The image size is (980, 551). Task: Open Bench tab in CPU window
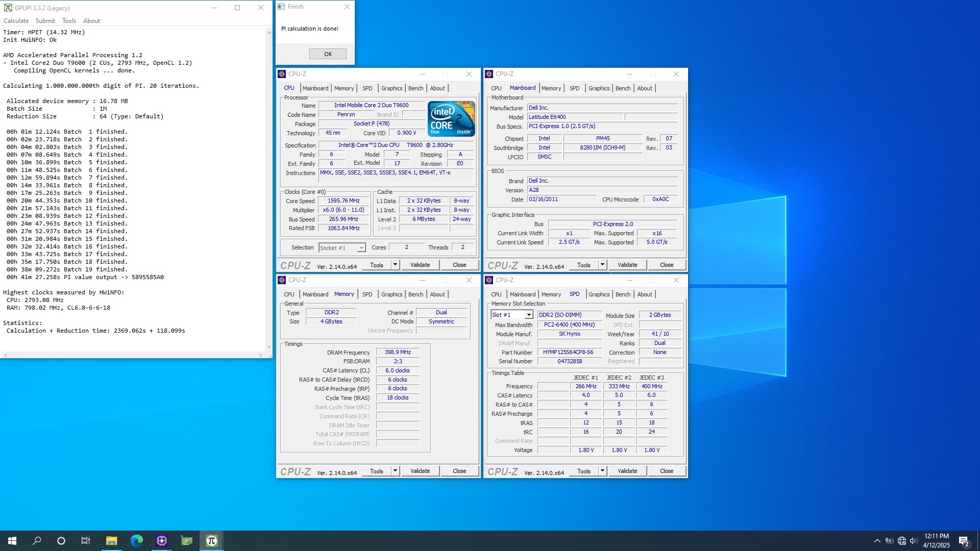[x=415, y=88]
